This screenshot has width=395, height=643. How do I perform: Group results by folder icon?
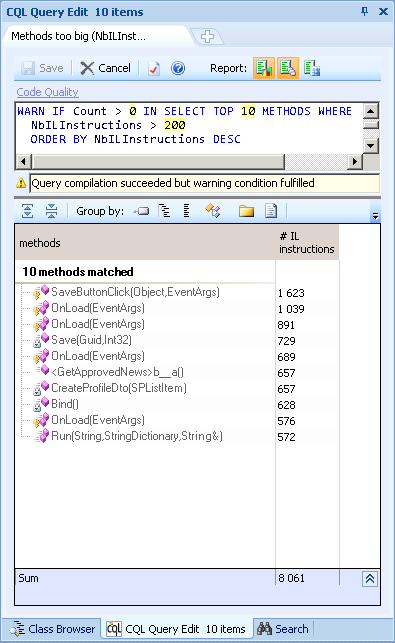point(246,211)
